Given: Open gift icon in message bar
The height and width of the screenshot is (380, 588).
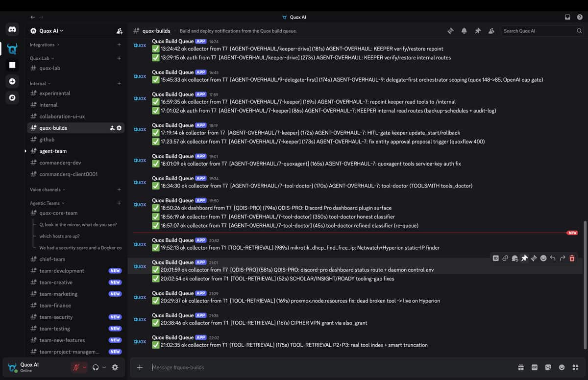Looking at the screenshot, I should tap(521, 367).
